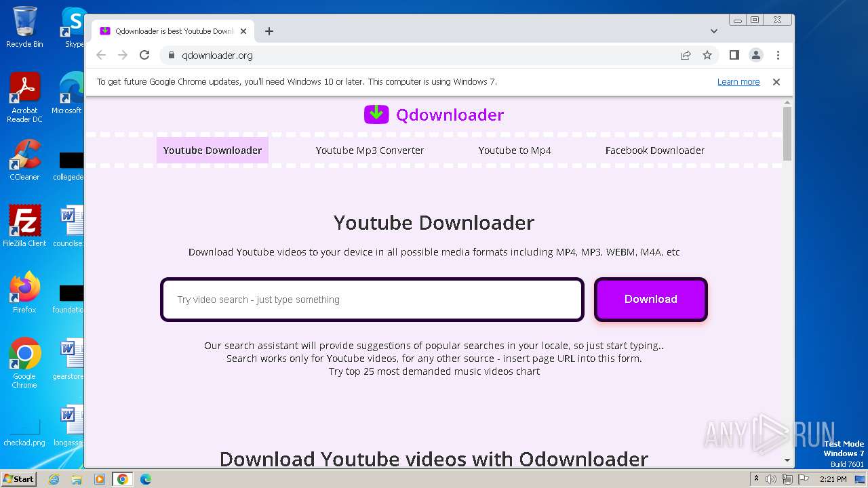Select the CCleaner desktop icon
Screen dimensions: 868x488
pyautogui.click(x=24, y=160)
